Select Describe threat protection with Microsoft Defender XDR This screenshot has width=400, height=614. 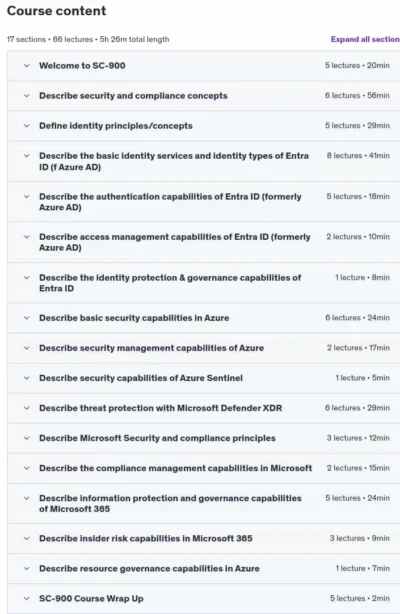pyautogui.click(x=160, y=408)
